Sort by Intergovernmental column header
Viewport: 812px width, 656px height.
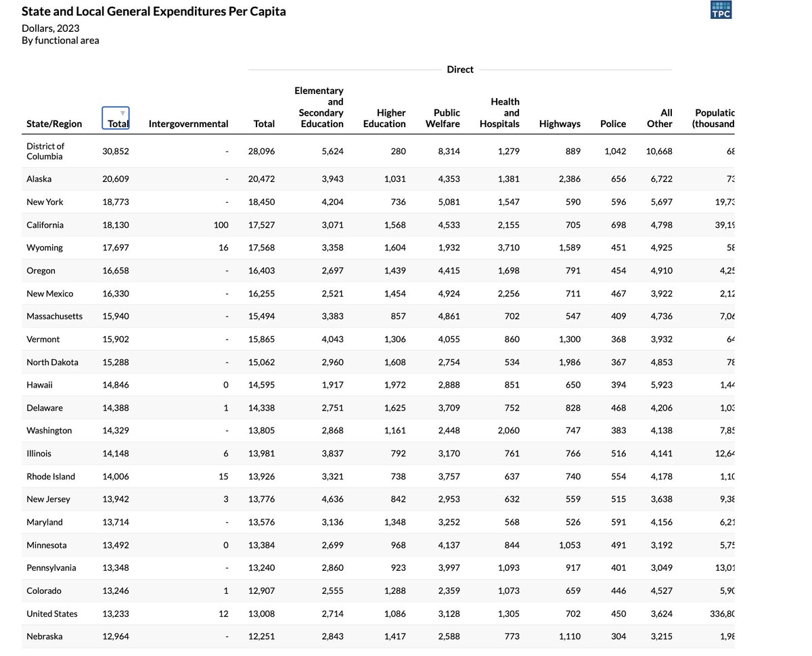[x=188, y=124]
